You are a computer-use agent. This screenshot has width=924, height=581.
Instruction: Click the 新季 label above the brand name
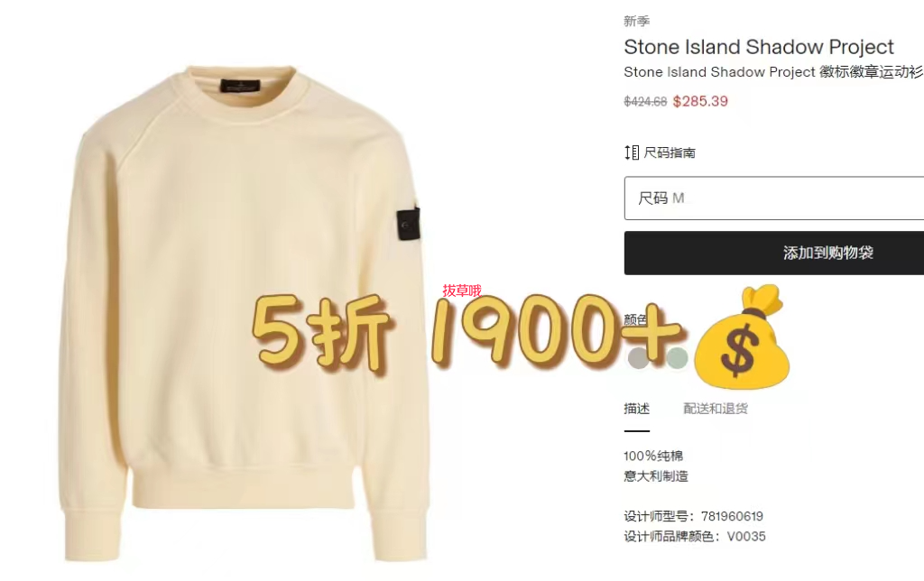click(636, 22)
